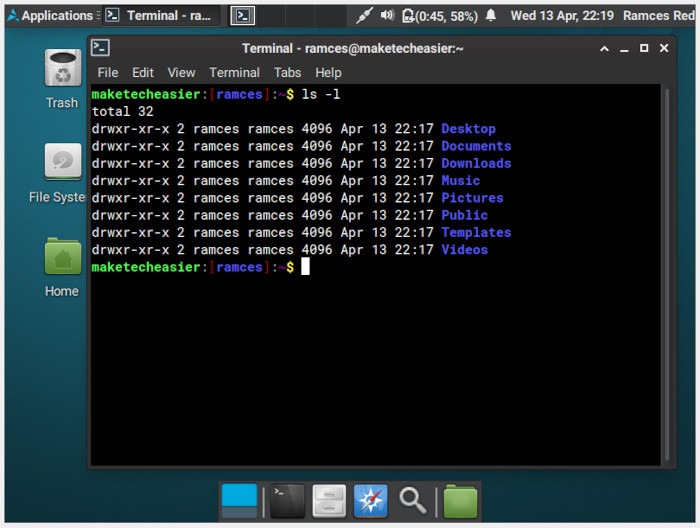Click the 'total 32' output line

[x=122, y=112]
